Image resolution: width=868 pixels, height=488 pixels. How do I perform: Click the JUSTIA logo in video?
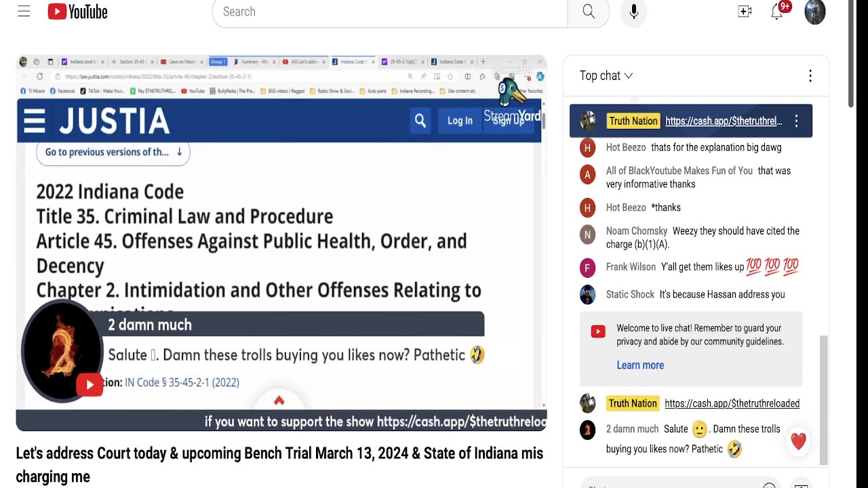114,121
